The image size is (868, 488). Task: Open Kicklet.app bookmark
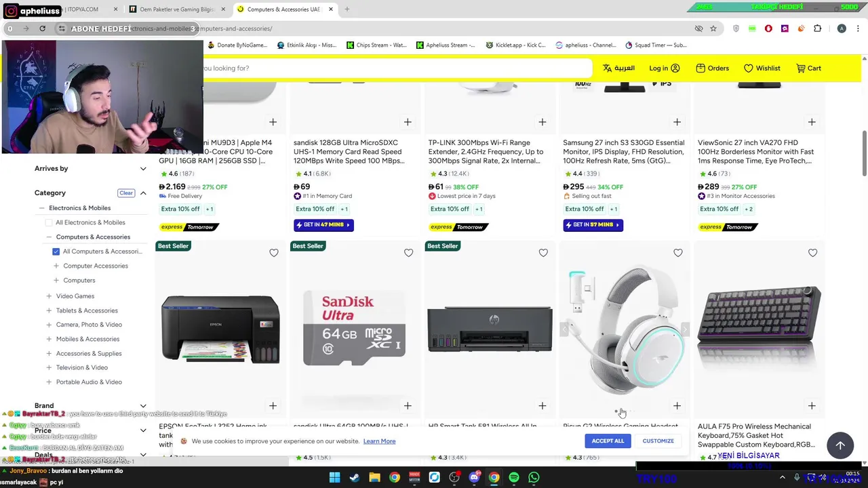pos(515,45)
